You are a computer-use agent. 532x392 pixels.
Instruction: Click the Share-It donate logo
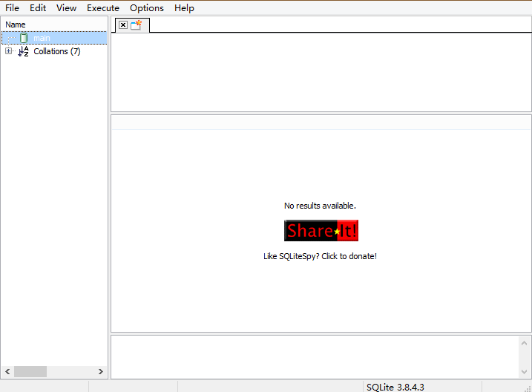321,231
